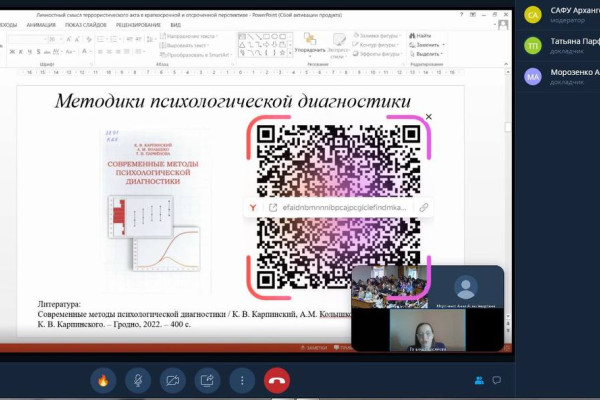Open the scanned QR link externally

(x=272, y=207)
